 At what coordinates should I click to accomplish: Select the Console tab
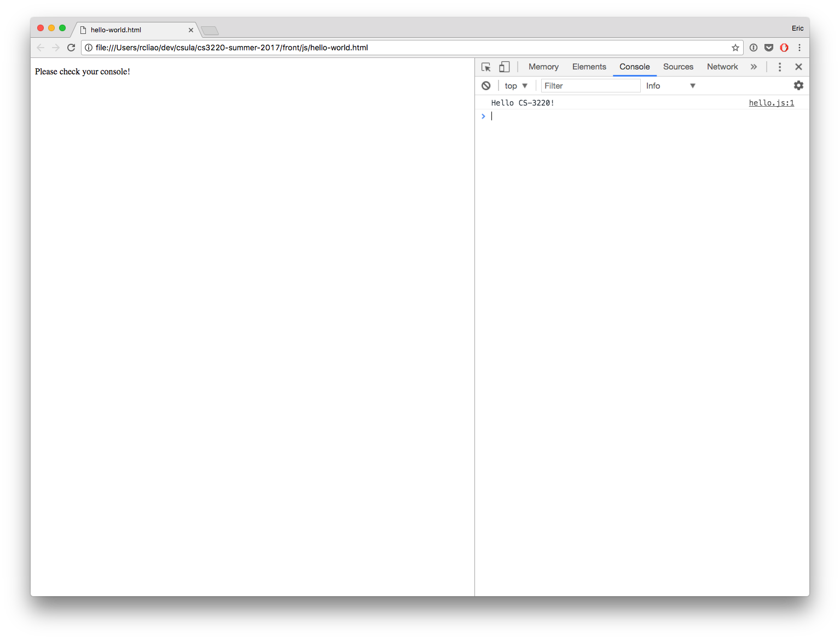pyautogui.click(x=634, y=67)
